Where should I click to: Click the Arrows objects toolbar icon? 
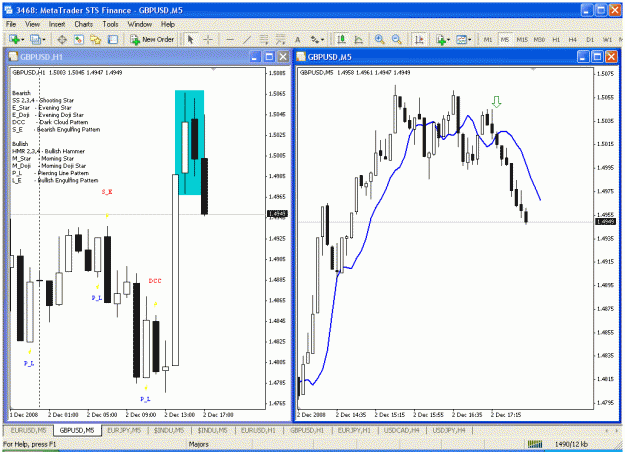coord(315,39)
